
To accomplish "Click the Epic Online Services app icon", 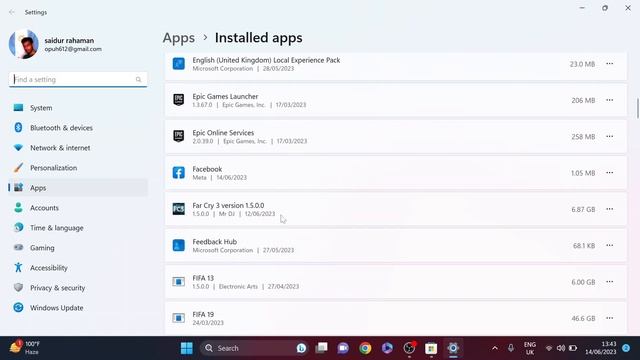I will coord(178,136).
